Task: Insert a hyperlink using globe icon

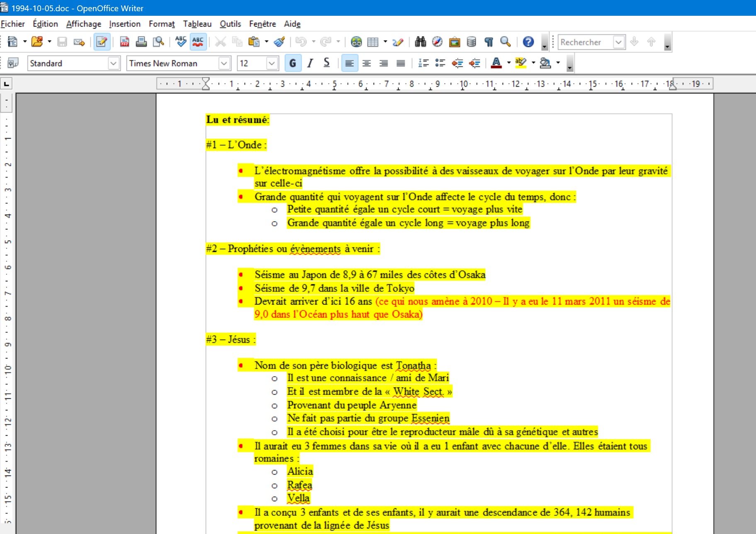Action: (x=356, y=42)
